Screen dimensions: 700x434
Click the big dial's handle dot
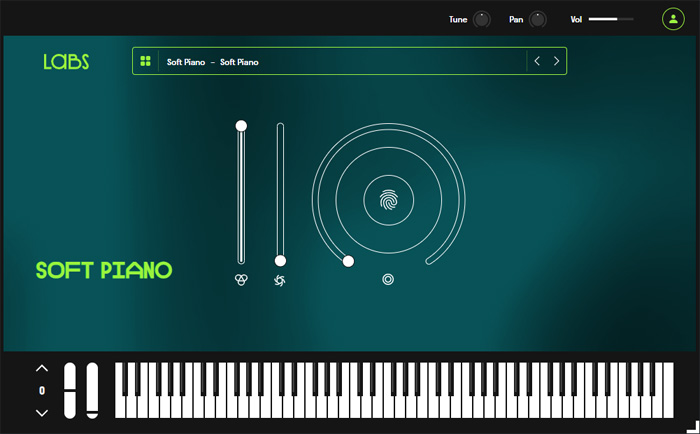(348, 261)
